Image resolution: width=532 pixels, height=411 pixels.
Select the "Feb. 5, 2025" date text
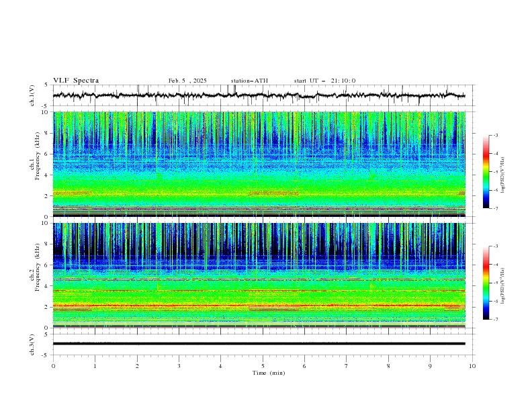point(187,81)
